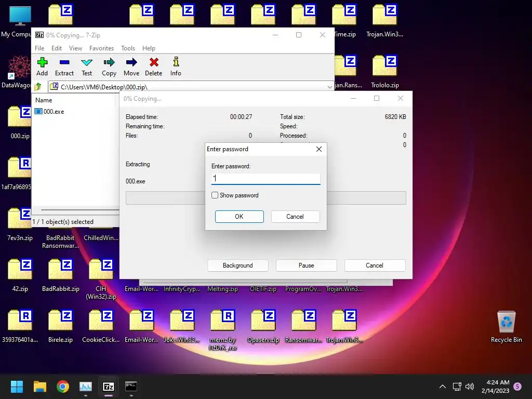This screenshot has width=532, height=399.
Task: Click the 7-Zip taskbar icon
Action: 108,387
